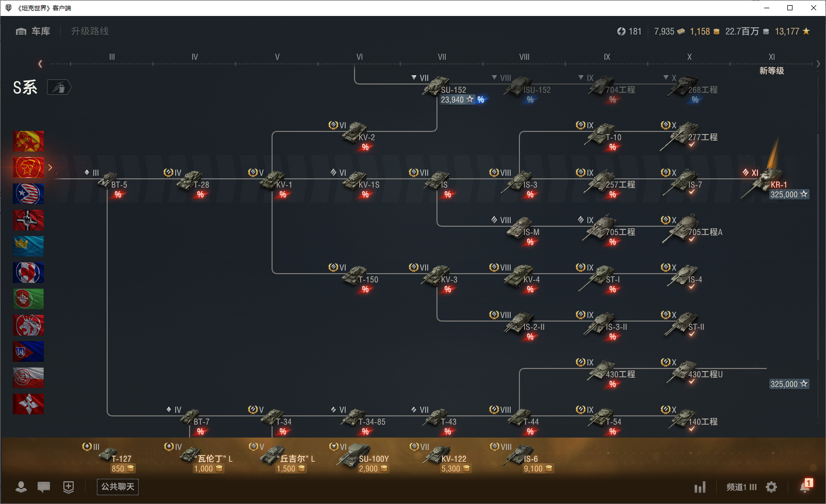
Task: Open contacts person icon in bottom bar
Action: [21, 487]
